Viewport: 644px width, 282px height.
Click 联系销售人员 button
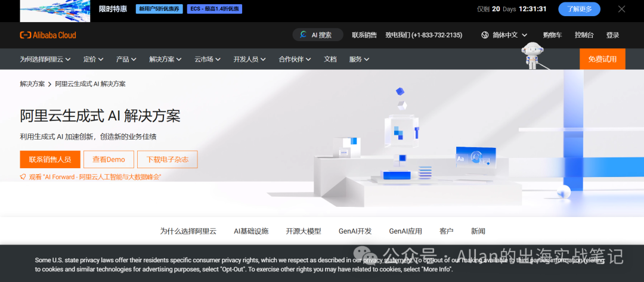click(50, 160)
